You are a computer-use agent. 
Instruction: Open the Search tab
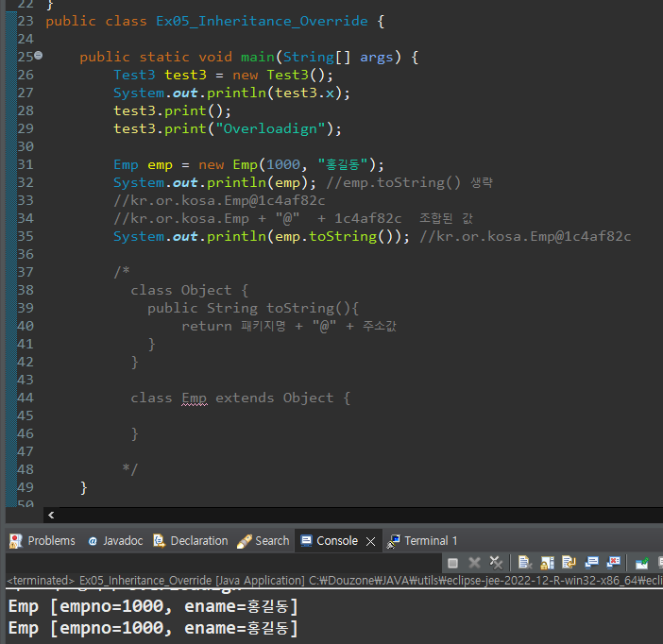[x=263, y=541]
